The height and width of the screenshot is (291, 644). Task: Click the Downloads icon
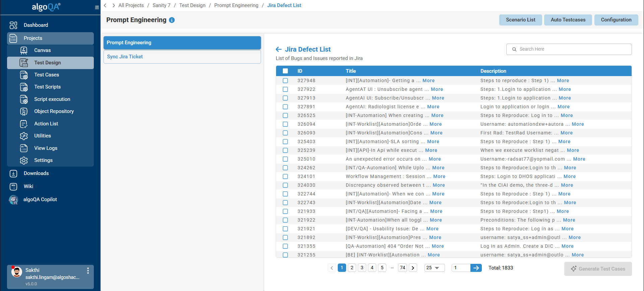pyautogui.click(x=13, y=173)
